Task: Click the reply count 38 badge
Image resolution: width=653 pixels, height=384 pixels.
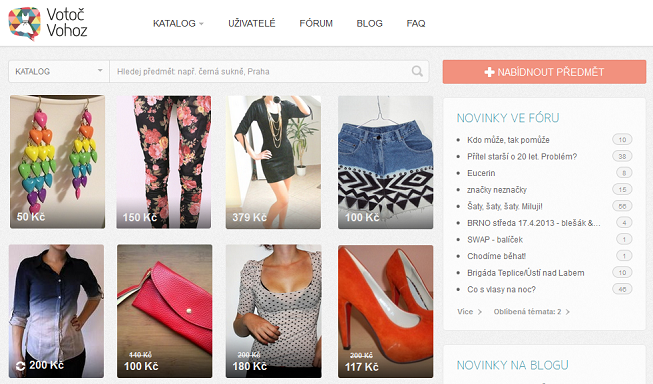Action: [x=622, y=156]
